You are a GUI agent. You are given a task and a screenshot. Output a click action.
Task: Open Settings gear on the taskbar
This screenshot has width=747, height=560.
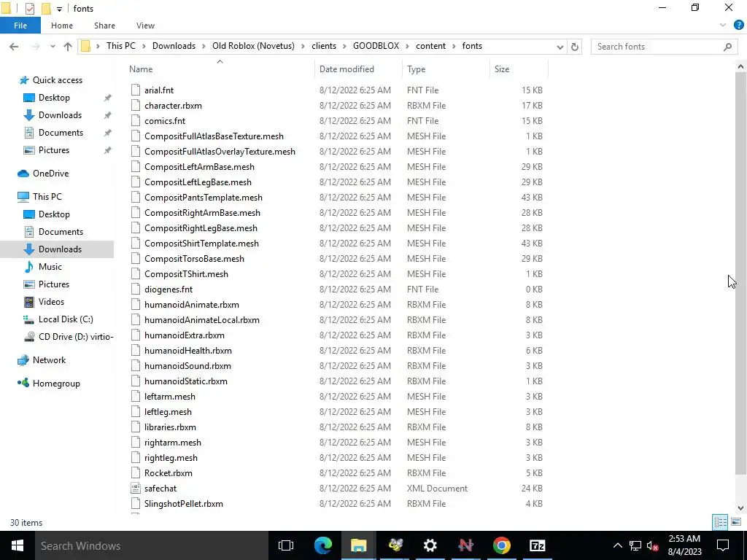[430, 545]
